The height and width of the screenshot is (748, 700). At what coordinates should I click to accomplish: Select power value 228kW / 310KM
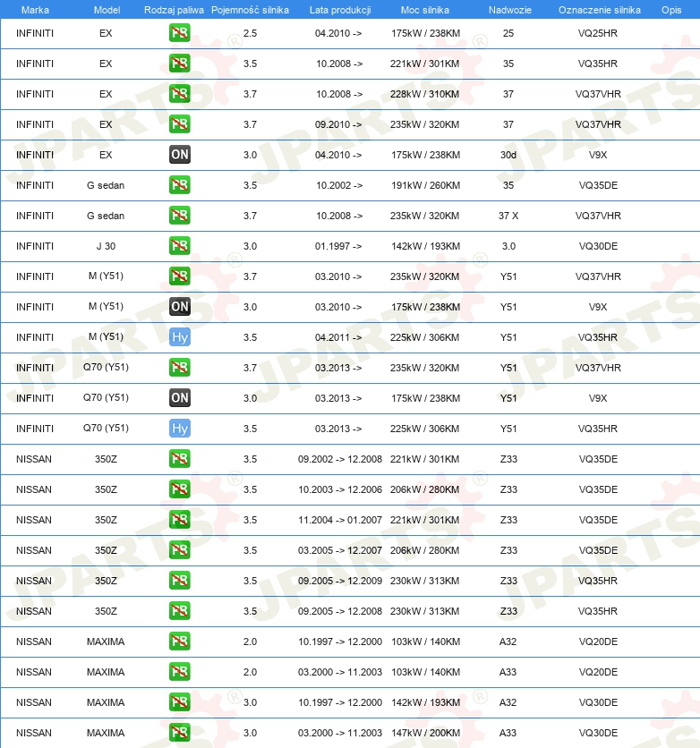click(x=424, y=94)
